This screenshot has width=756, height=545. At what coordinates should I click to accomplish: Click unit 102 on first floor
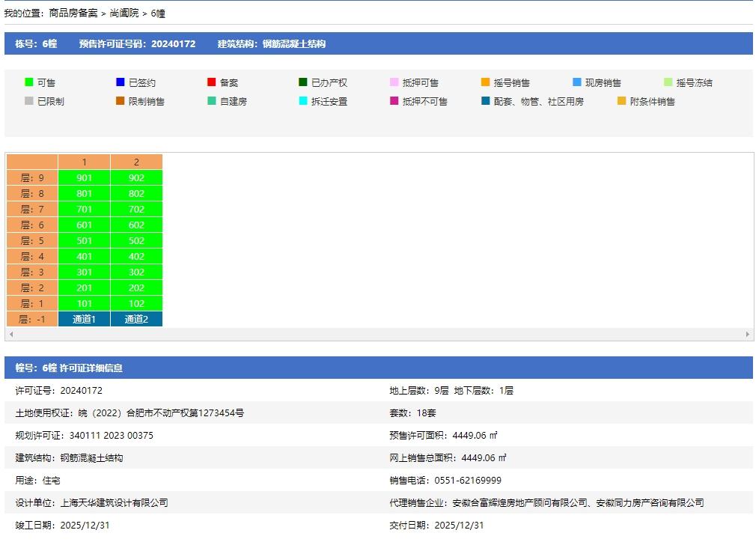[x=136, y=303]
